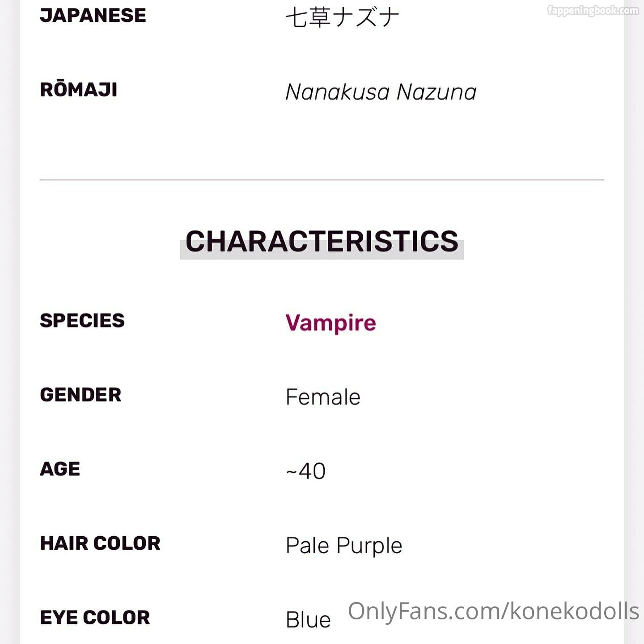Screen dimensions: 644x644
Task: Select the kanji 七草 in the Japanese name
Action: tap(308, 18)
